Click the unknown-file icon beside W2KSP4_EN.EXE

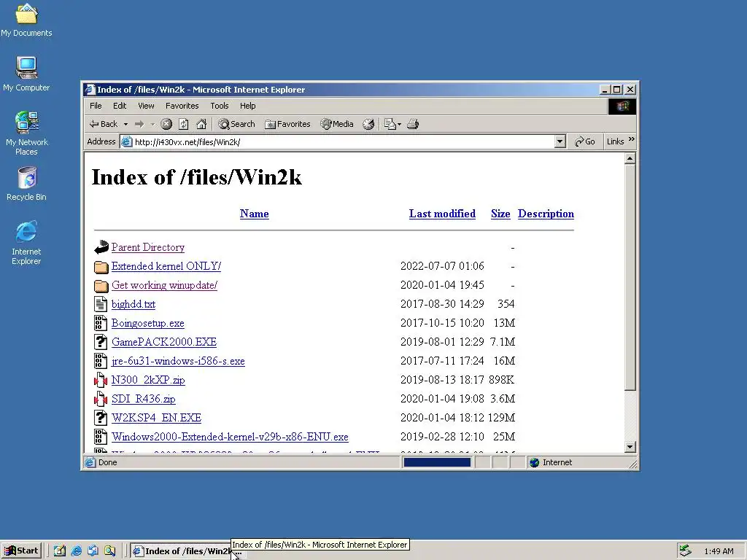coord(101,418)
